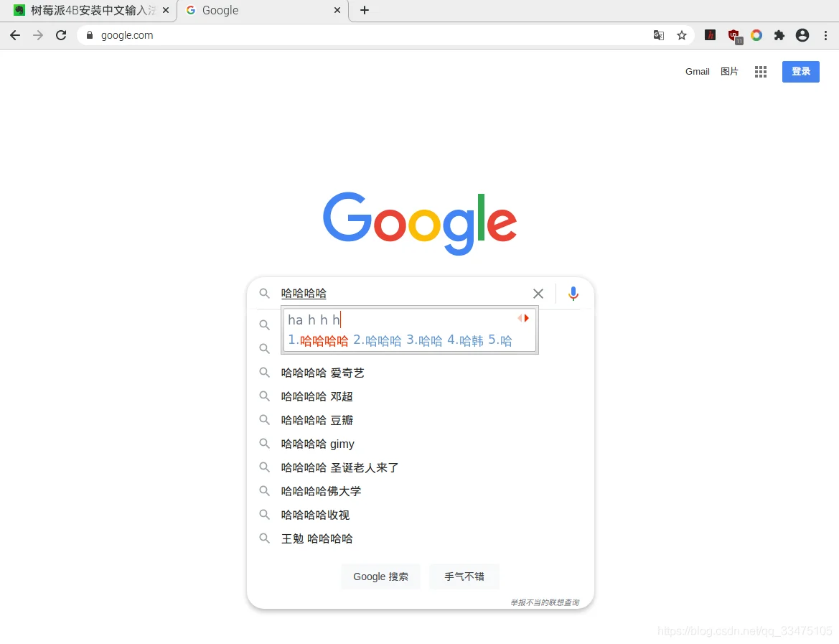Close the Google tab

[x=337, y=10]
